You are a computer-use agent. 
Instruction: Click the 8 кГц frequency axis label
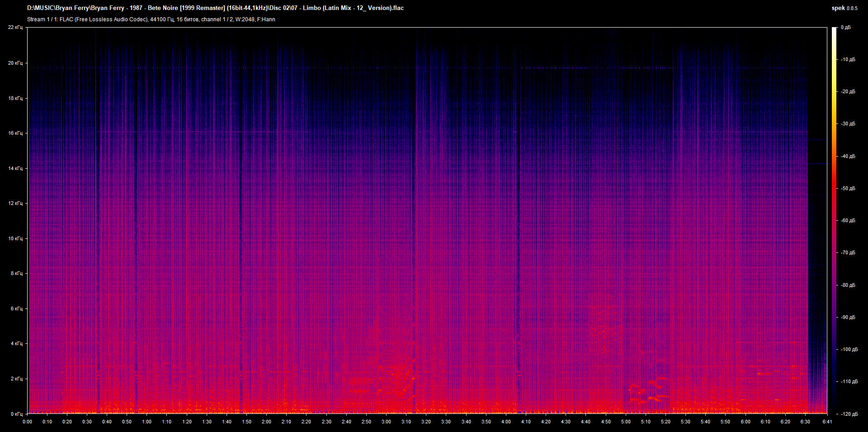coord(17,273)
